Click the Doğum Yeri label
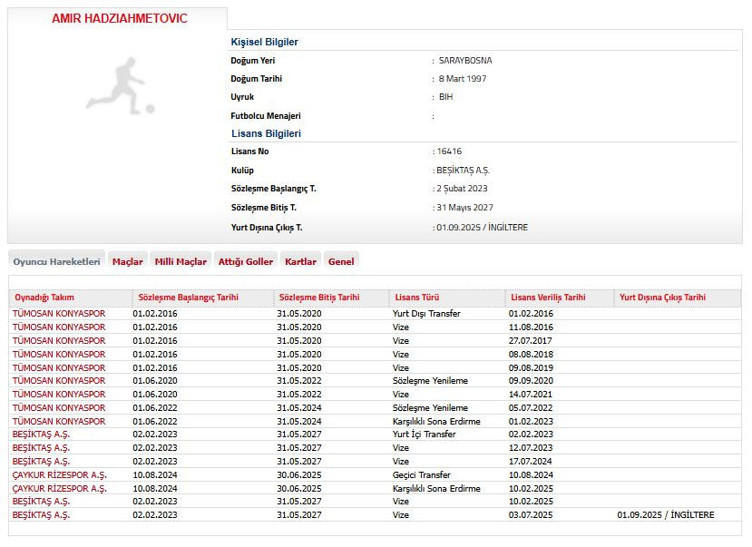752x547 pixels. (x=253, y=61)
